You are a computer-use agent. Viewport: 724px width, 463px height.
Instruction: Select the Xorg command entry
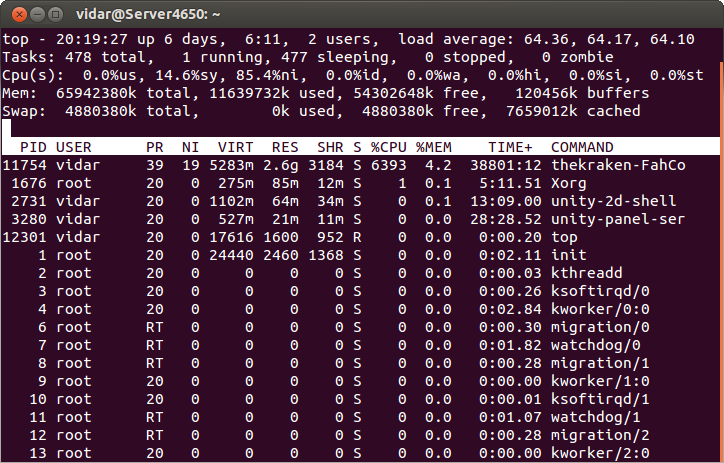coord(568,183)
